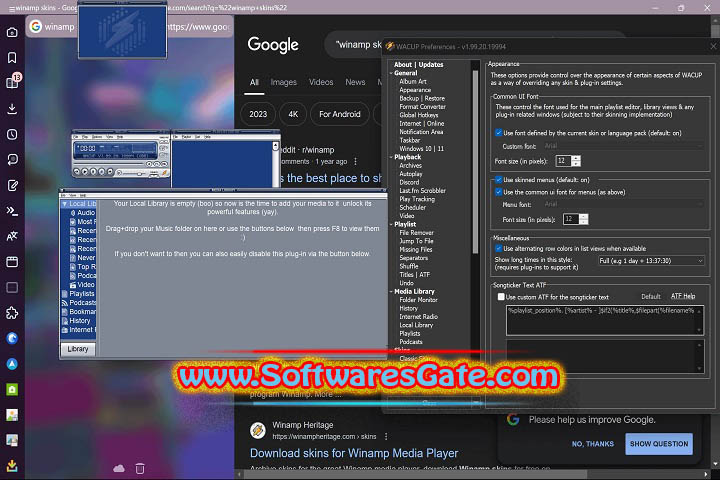Open the history clock icon in sidebar
Screen dimensions: 720x480
pyautogui.click(x=12, y=134)
